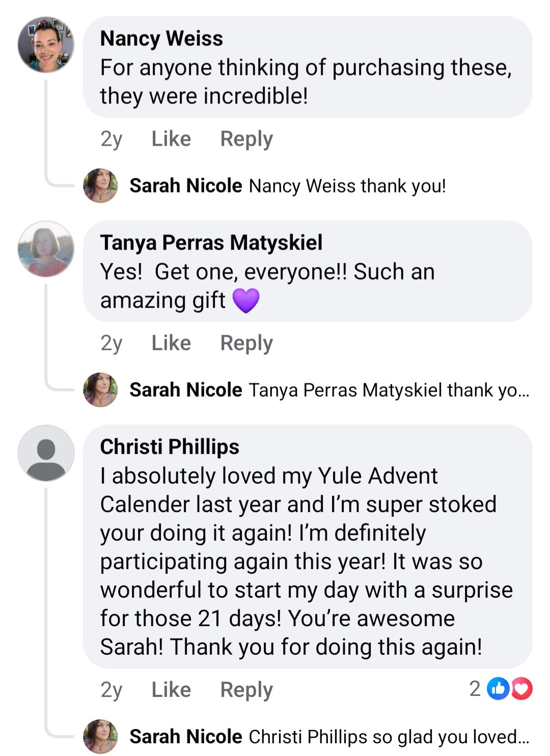Like Tanya Perras Matyskiel's comment
This screenshot has width=550, height=756.
click(x=171, y=343)
